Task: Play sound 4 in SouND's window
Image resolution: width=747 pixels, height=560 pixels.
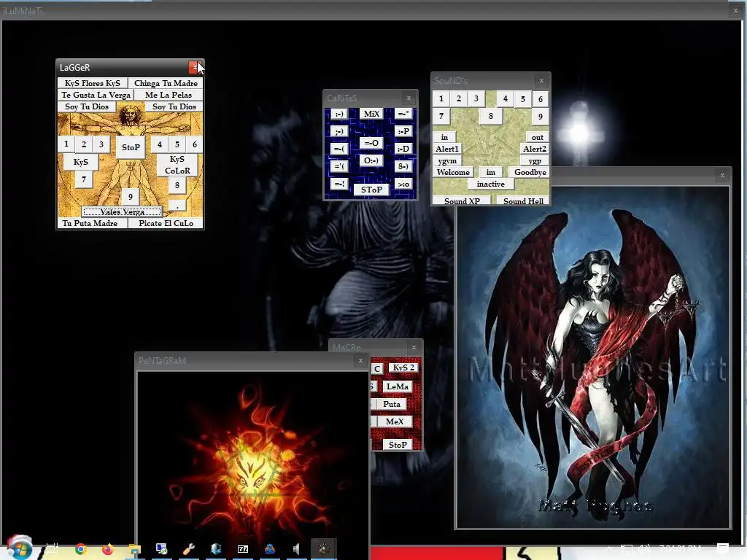Action: point(506,98)
